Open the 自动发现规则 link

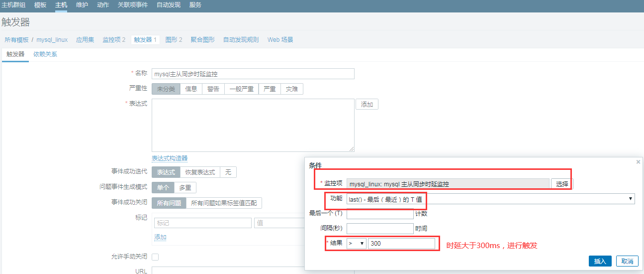(x=241, y=40)
